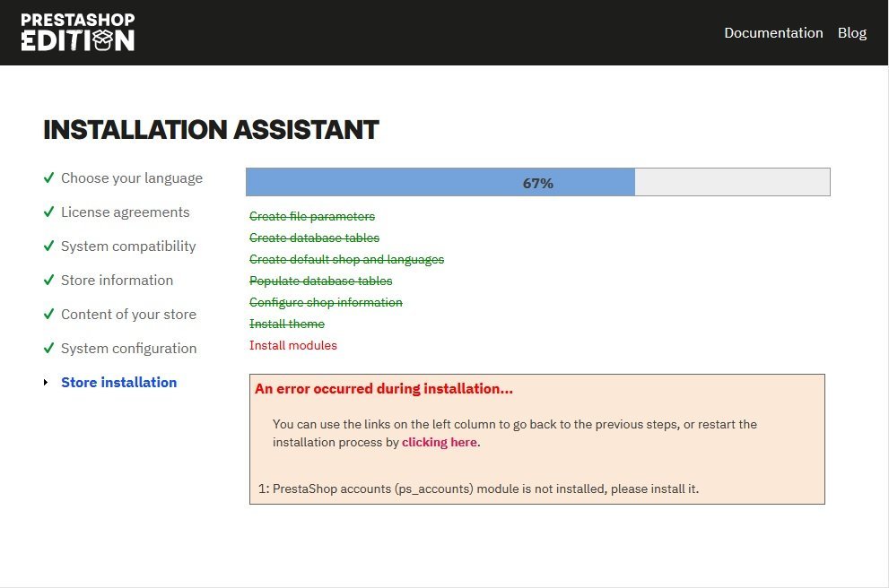Click checkmark beside License agreements
Image resolution: width=889 pixels, height=588 pixels.
click(x=48, y=212)
